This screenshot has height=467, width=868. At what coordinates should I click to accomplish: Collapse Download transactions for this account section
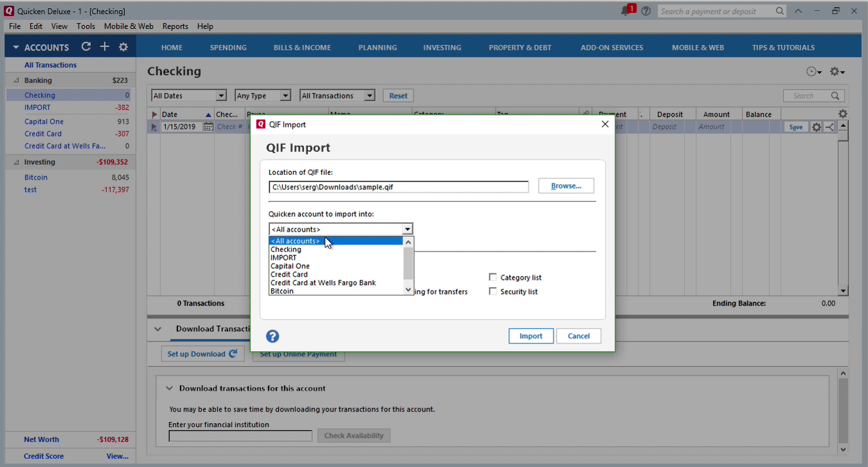(169, 389)
